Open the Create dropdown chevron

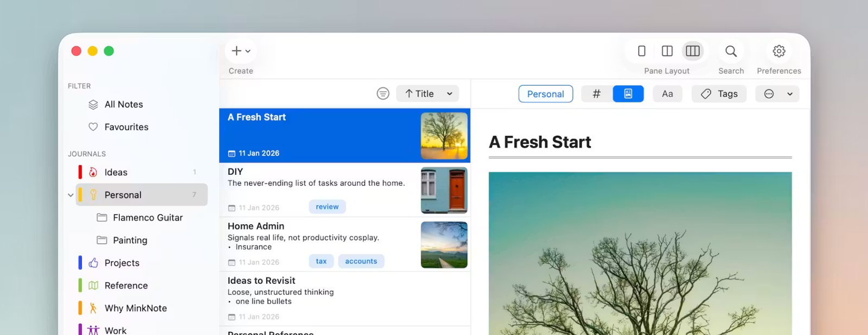[x=248, y=52]
